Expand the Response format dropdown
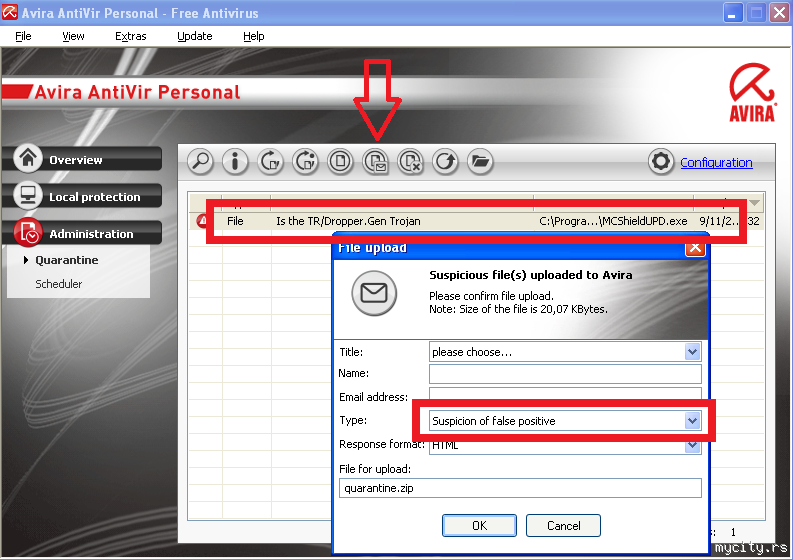793x560 pixels. tap(692, 446)
